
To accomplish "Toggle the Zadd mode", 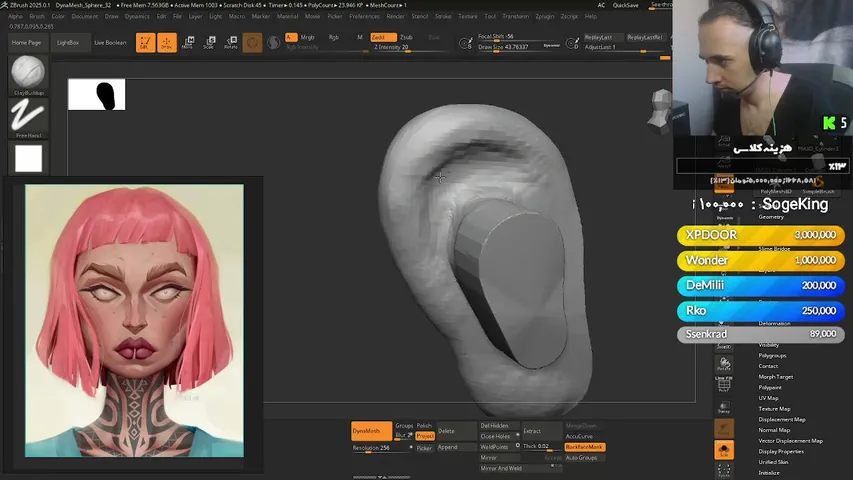I will tap(383, 38).
